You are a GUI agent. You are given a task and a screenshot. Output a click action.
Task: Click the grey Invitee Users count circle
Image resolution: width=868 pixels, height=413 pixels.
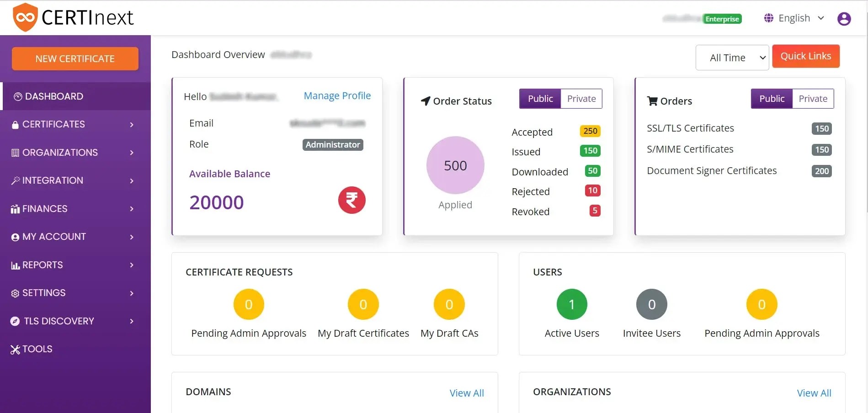(x=652, y=304)
